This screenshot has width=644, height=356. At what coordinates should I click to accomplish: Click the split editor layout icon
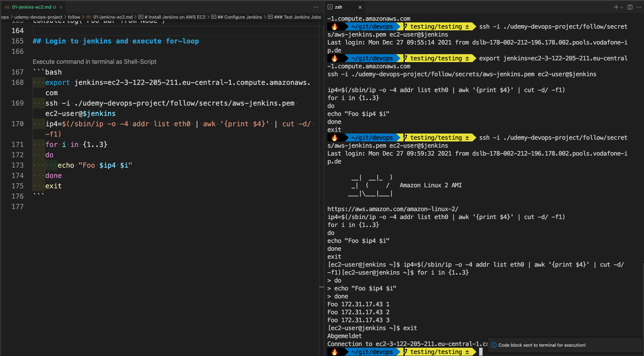(630, 7)
